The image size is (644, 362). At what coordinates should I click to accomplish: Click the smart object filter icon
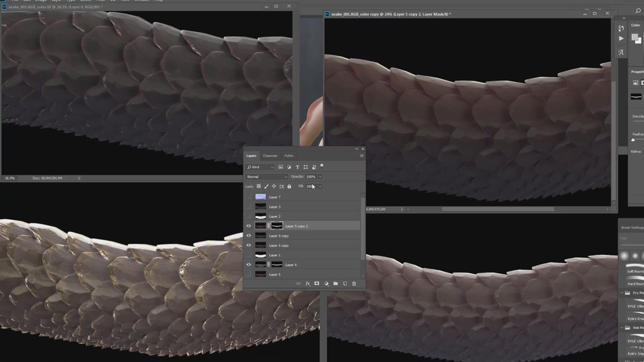(x=314, y=167)
